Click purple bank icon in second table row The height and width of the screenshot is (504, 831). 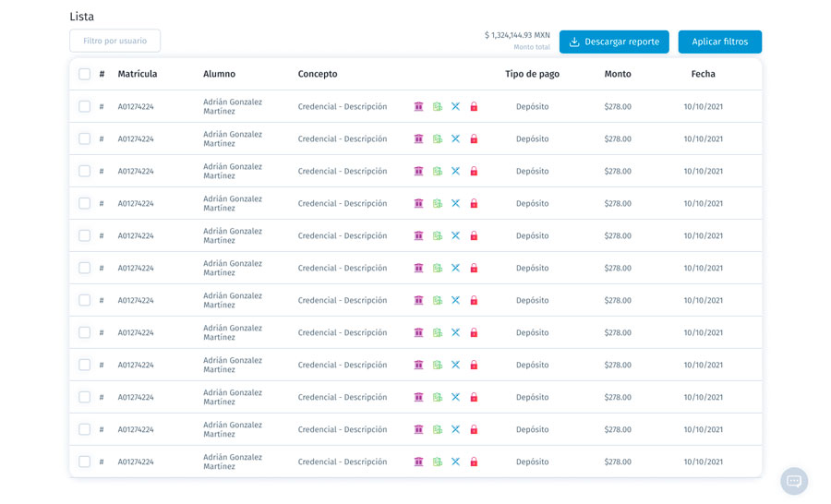[x=418, y=138]
